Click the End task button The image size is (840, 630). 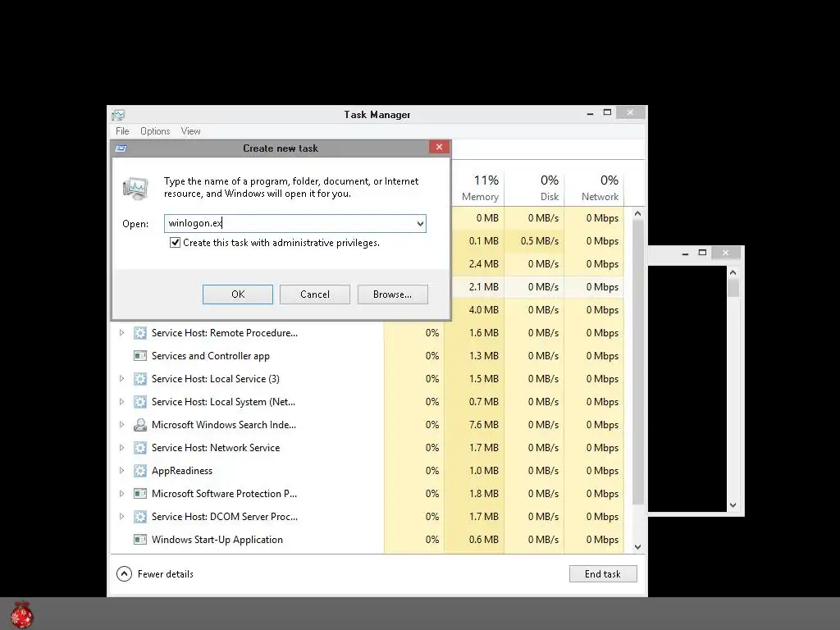[x=603, y=573]
